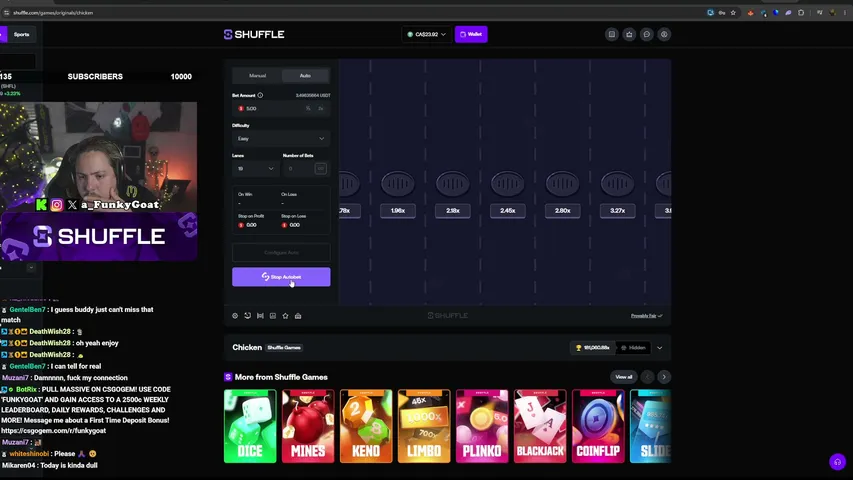Toggle the Hidden visibility button

[x=633, y=348]
